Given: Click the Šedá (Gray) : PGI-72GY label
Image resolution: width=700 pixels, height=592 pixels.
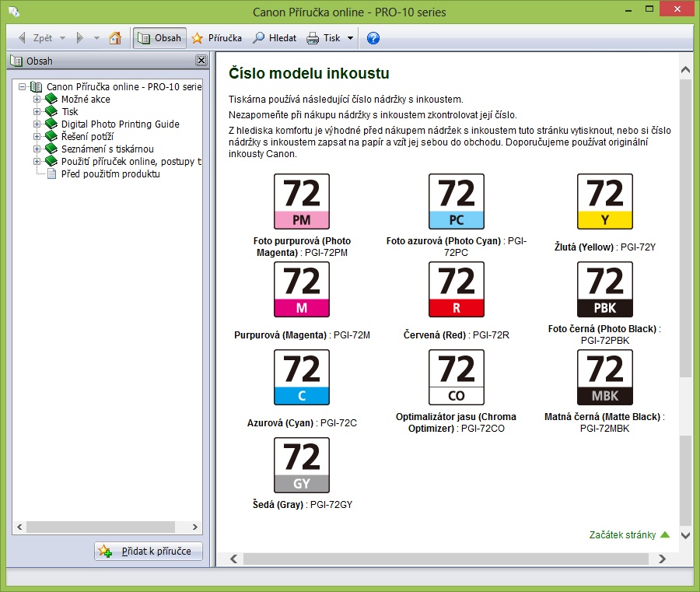Looking at the screenshot, I should pyautogui.click(x=303, y=505).
